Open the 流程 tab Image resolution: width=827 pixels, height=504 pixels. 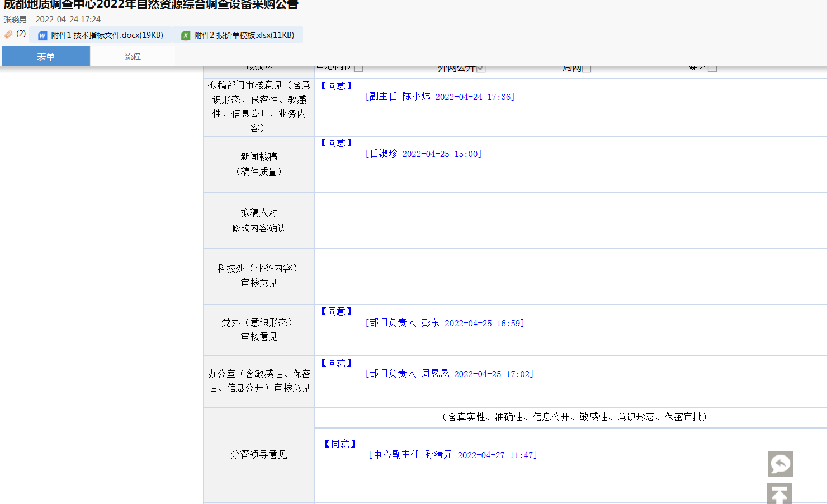[133, 56]
